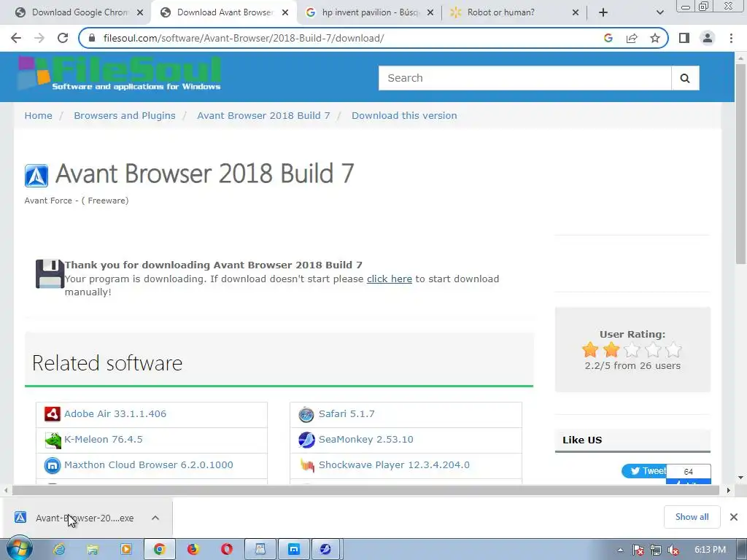Open the share page icon in address bar

(x=632, y=38)
